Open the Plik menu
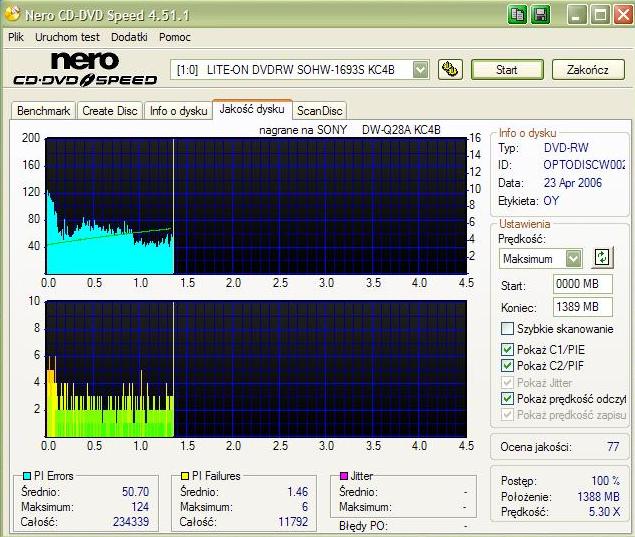The width and height of the screenshot is (635, 537). point(16,37)
